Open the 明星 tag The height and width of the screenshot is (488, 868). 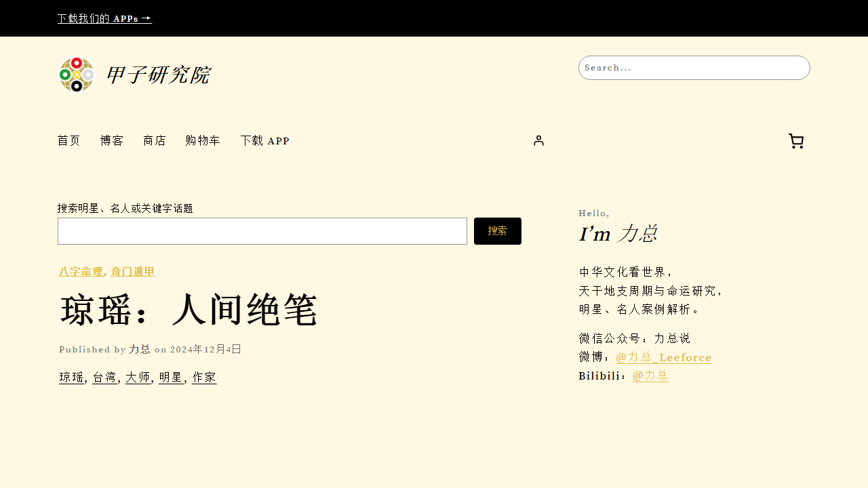coord(171,378)
